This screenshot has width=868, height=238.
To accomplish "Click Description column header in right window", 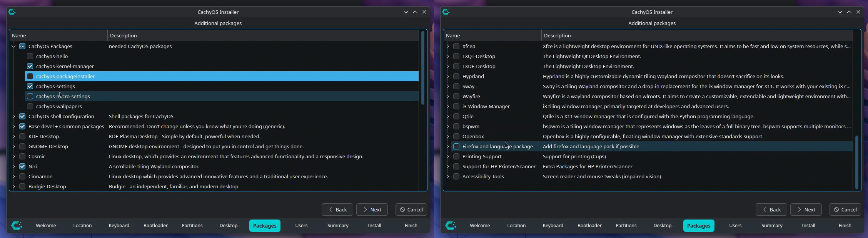I will [697, 35].
